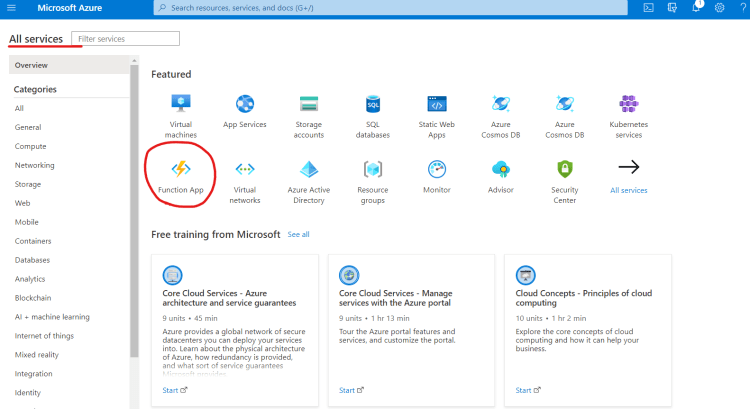Select AI + machine learning category
Screen dimensions: 750x409
pyautogui.click(x=52, y=317)
